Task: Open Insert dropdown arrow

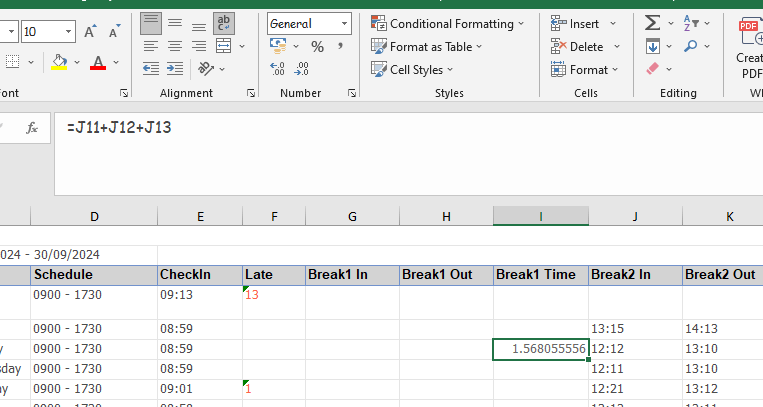Action: pyautogui.click(x=613, y=23)
